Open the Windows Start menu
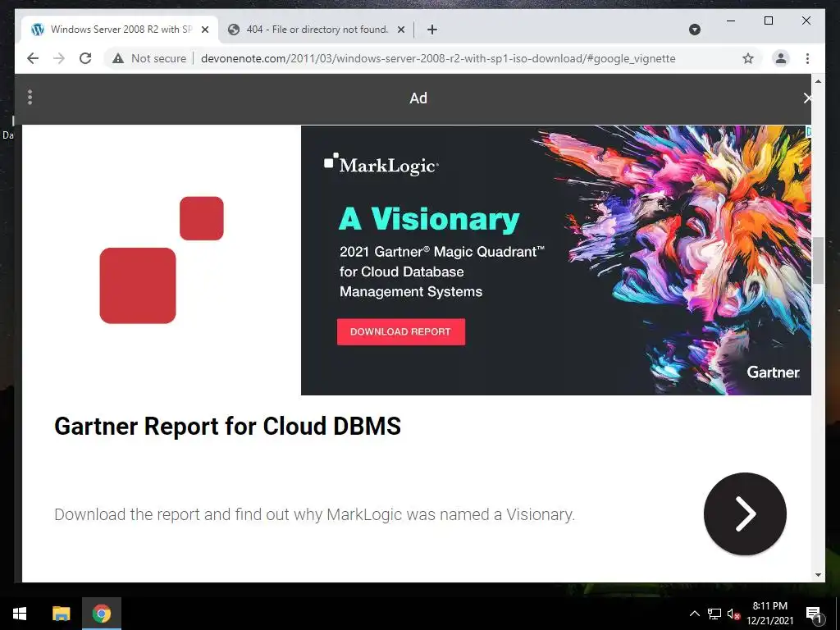The image size is (840, 630). point(20,614)
